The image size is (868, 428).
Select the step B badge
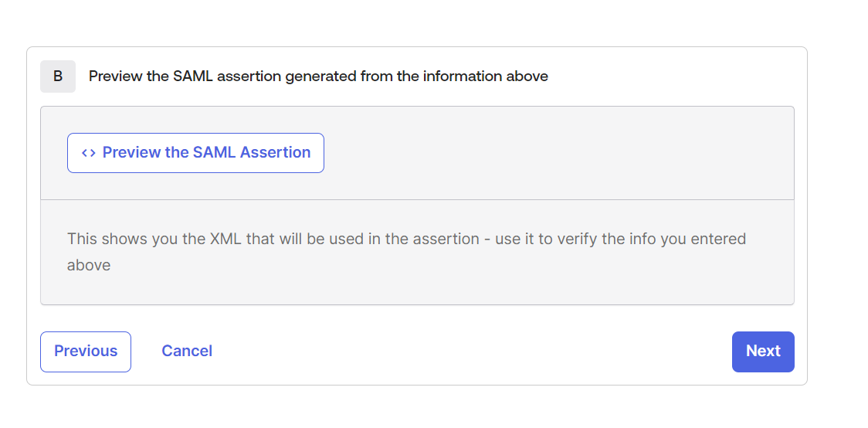click(58, 76)
